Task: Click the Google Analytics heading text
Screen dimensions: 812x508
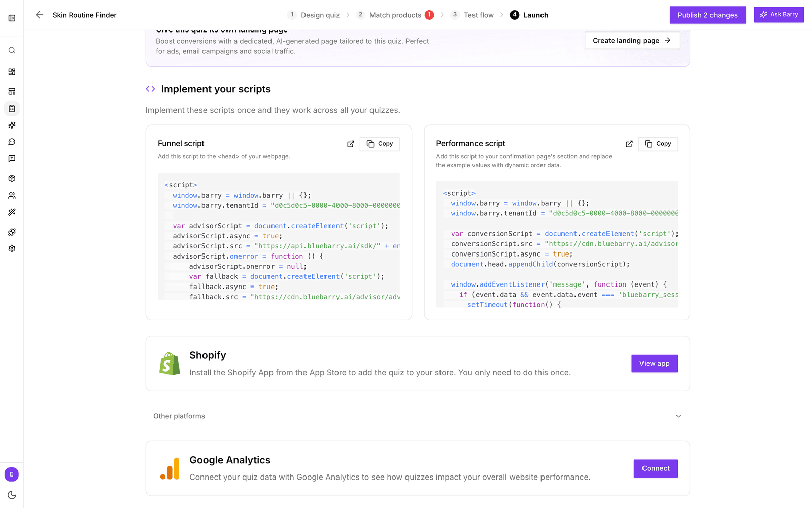Action: [230, 460]
